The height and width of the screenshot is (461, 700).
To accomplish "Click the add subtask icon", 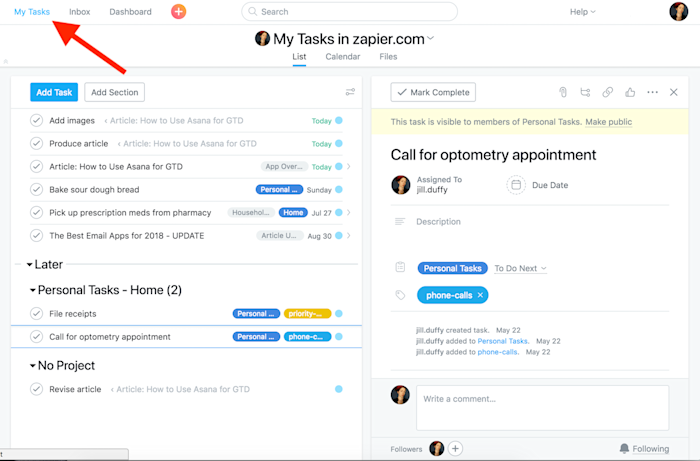I will 585,92.
